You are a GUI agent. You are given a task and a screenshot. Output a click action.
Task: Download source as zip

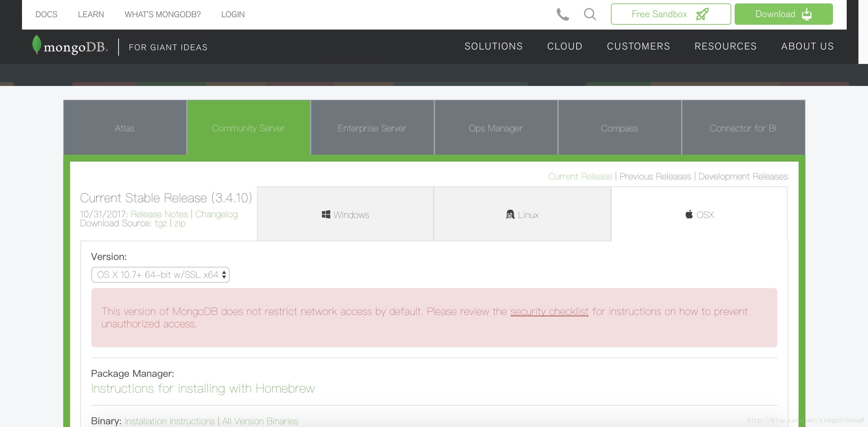coord(180,223)
